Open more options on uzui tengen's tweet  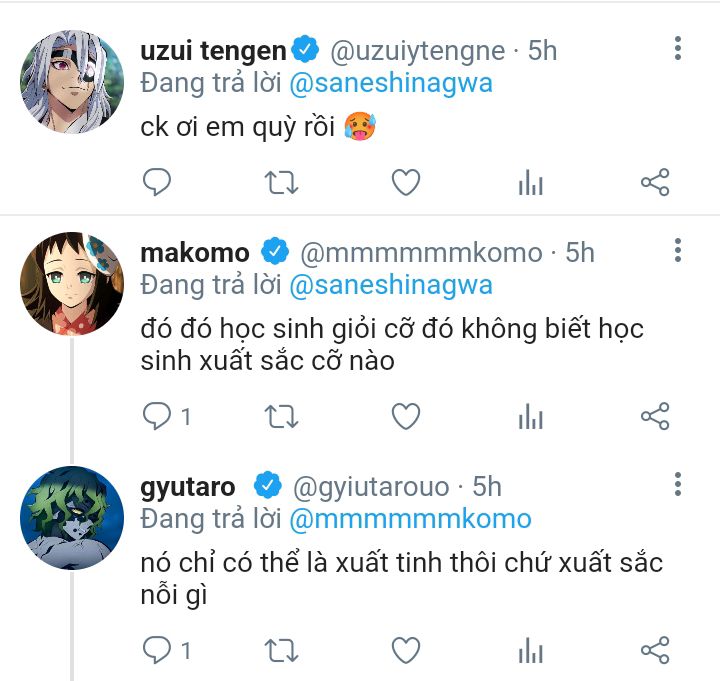pos(678,48)
